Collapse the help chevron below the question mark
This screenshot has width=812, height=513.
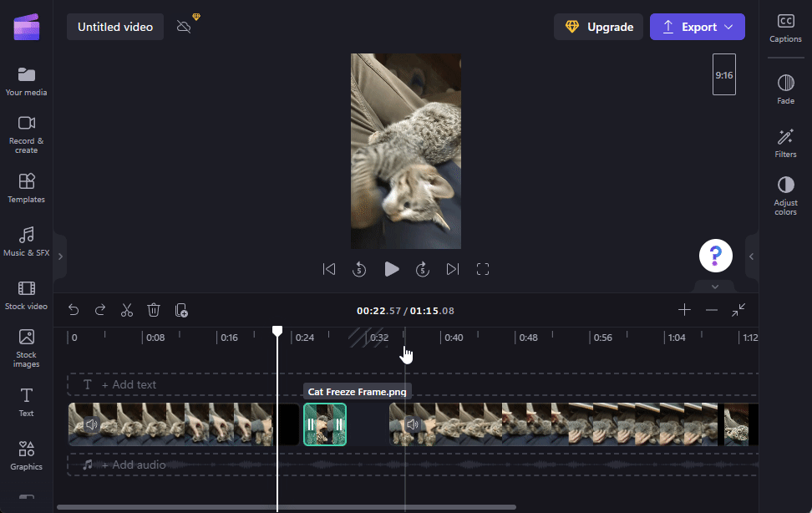click(x=714, y=287)
